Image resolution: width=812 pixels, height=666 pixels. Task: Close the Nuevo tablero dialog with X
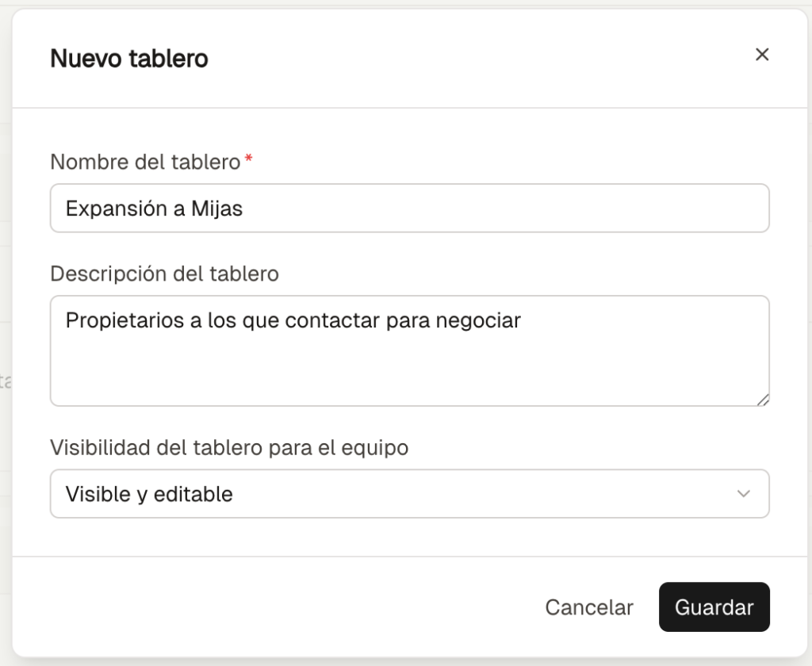762,55
